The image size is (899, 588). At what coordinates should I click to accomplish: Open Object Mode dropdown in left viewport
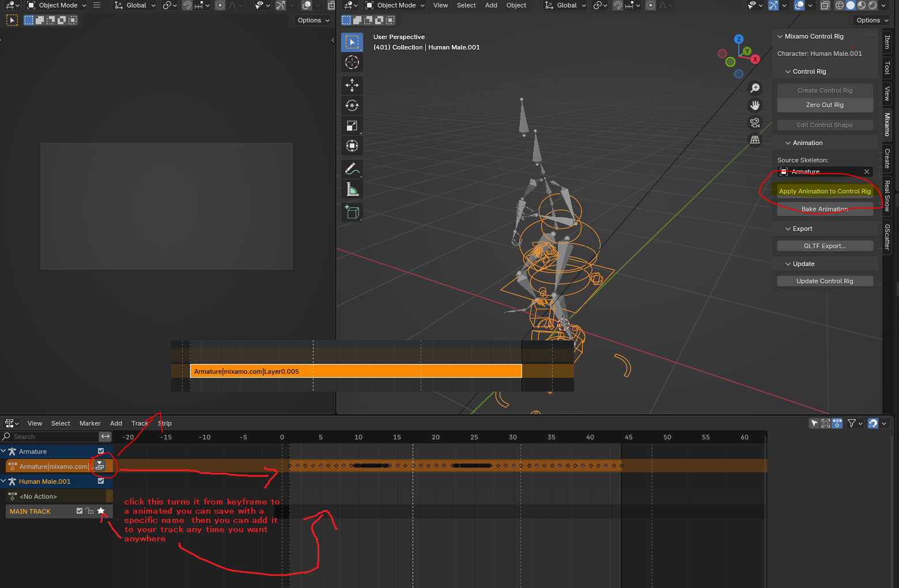pos(56,5)
